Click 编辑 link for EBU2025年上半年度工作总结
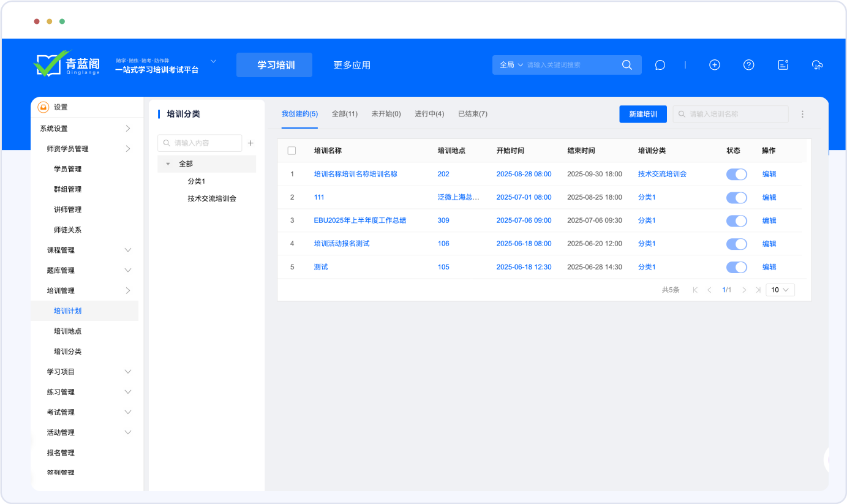Image resolution: width=847 pixels, height=504 pixels. [769, 220]
